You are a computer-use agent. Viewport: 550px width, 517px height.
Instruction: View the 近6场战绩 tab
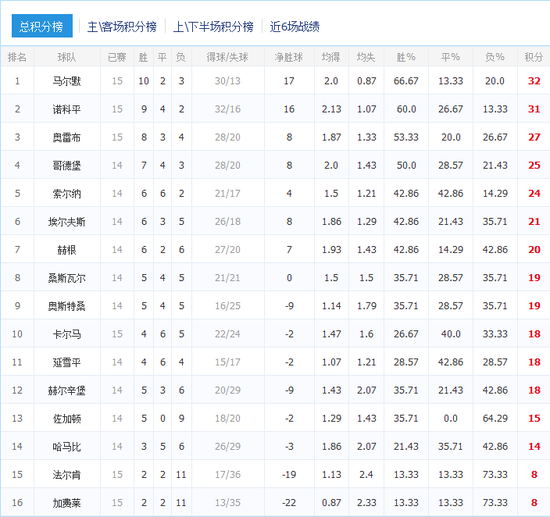coord(294,26)
